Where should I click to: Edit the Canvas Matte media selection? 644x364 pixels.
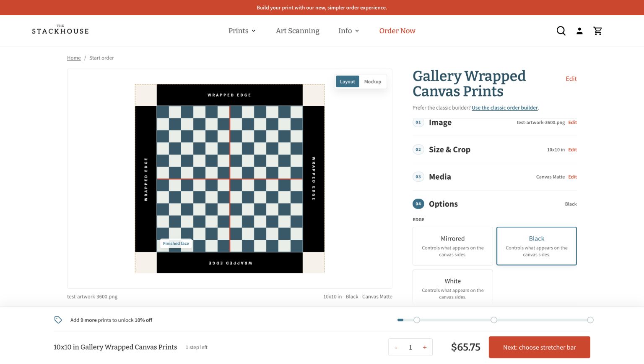pos(573,177)
